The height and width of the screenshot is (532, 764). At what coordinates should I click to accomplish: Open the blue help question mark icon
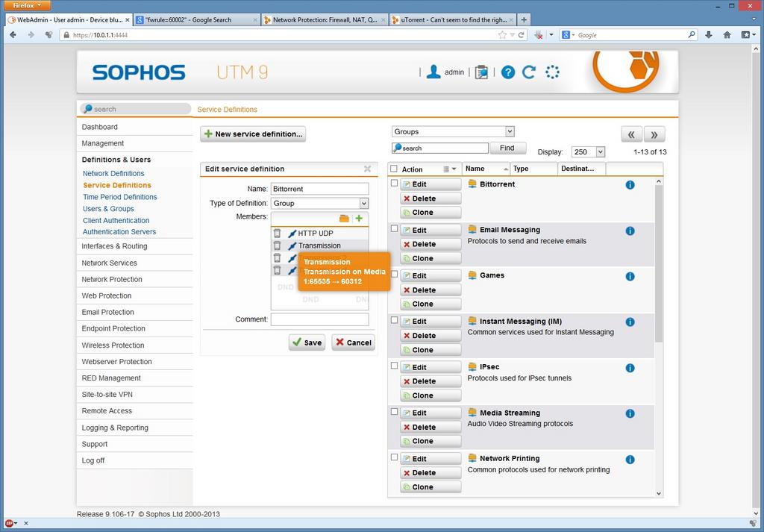point(507,72)
